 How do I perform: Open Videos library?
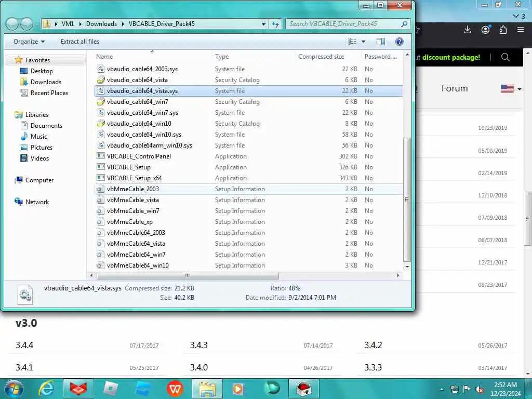(39, 158)
